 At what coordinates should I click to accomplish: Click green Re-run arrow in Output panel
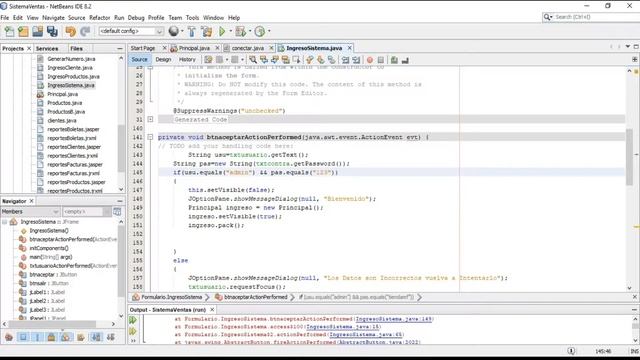tap(133, 320)
